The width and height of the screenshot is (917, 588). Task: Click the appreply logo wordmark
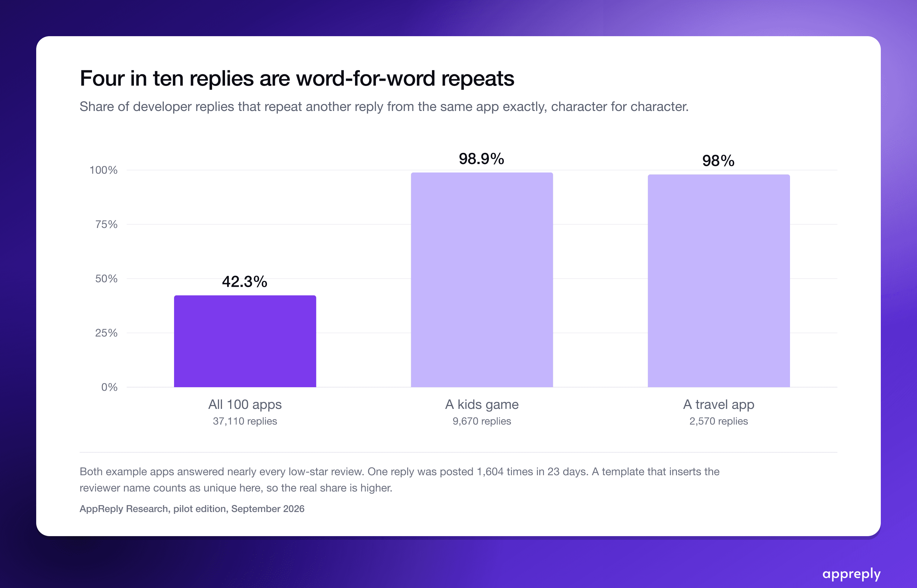(x=851, y=574)
